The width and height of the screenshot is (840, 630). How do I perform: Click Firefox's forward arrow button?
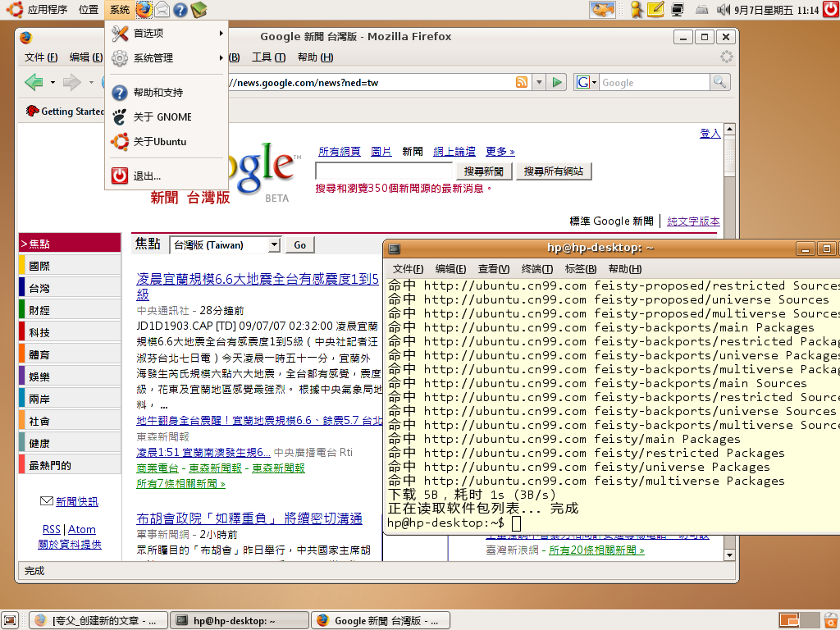tap(72, 82)
